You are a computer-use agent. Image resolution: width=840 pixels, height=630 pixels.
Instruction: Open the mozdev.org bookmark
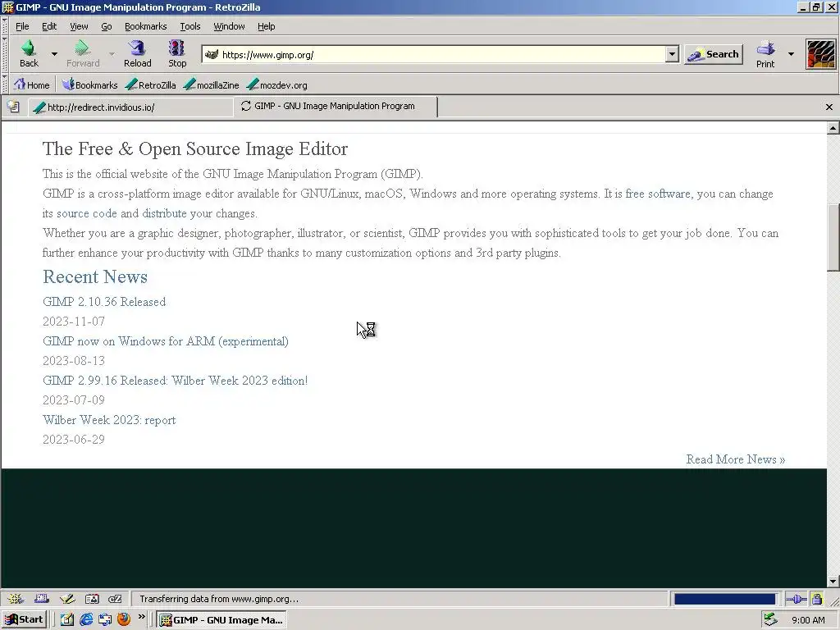pos(277,84)
